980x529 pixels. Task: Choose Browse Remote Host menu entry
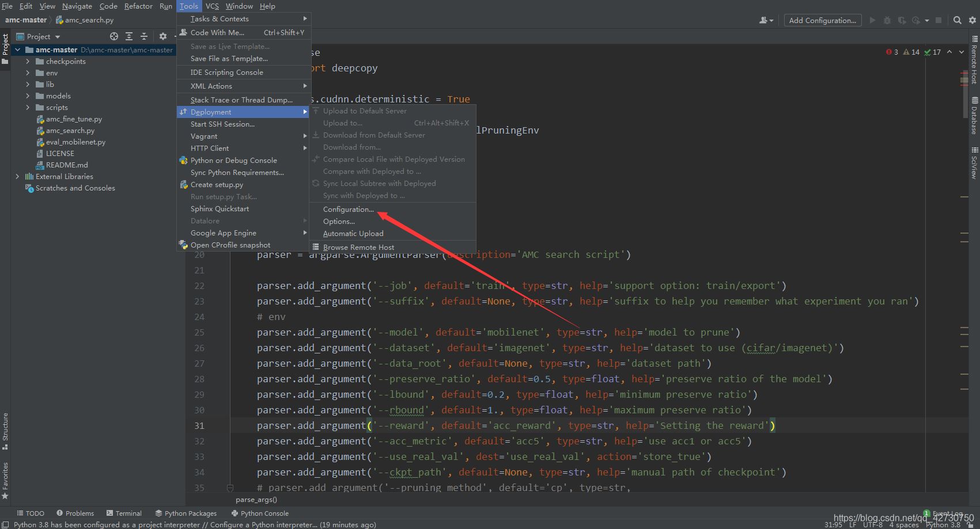(x=358, y=248)
